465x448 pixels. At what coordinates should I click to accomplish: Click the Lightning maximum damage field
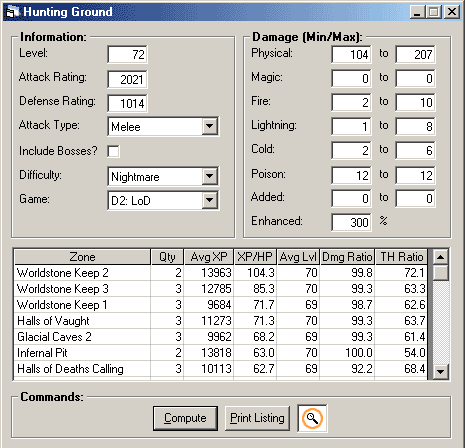[415, 126]
